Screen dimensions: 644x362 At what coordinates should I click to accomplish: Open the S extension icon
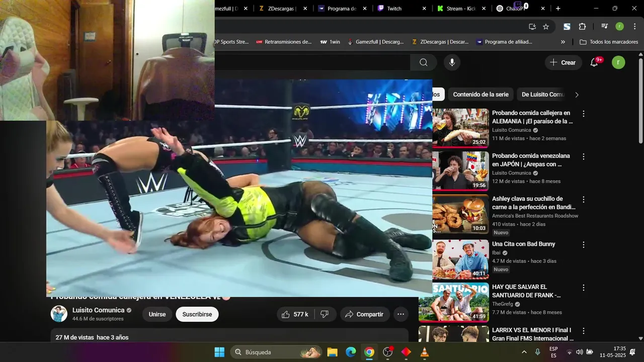coord(567,27)
